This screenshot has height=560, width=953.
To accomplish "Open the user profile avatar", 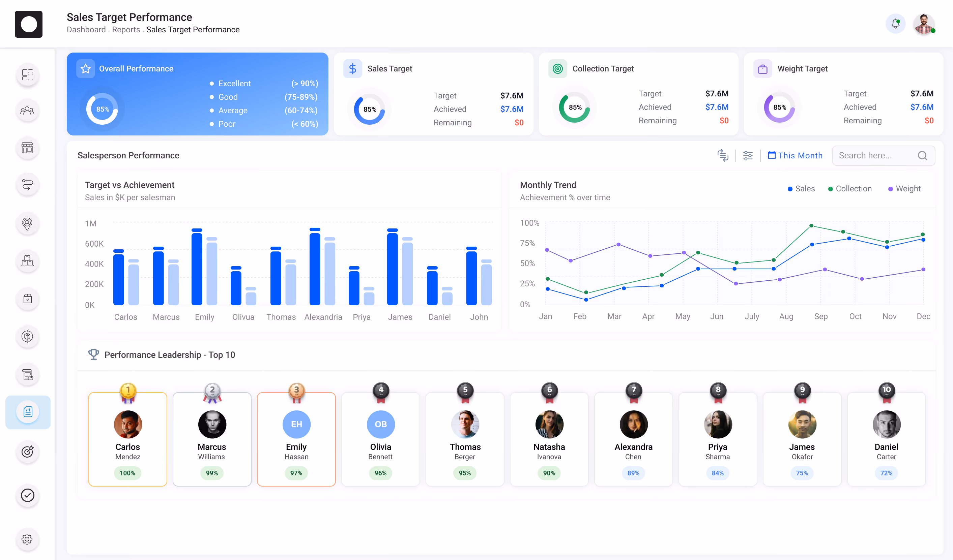I will [924, 24].
